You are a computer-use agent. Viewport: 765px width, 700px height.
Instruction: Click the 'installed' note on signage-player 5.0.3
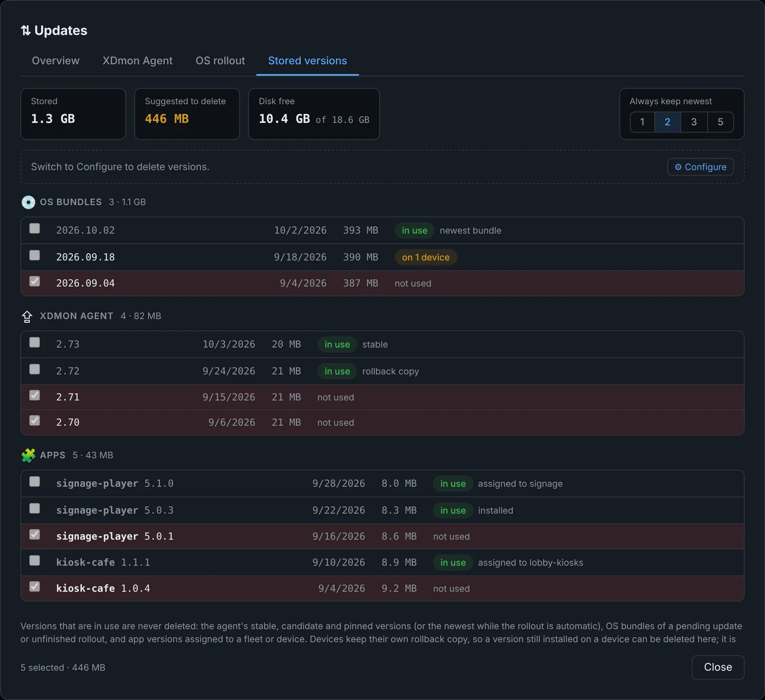495,511
